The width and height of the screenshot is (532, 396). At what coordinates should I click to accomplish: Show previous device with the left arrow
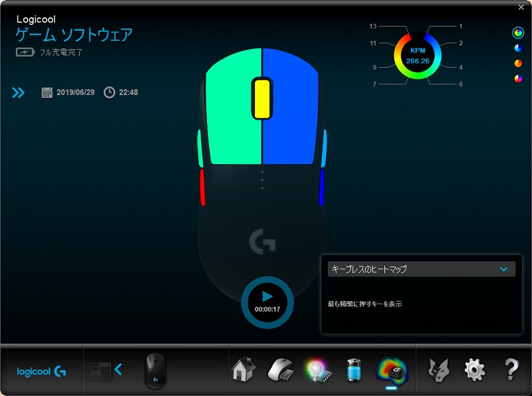[118, 369]
